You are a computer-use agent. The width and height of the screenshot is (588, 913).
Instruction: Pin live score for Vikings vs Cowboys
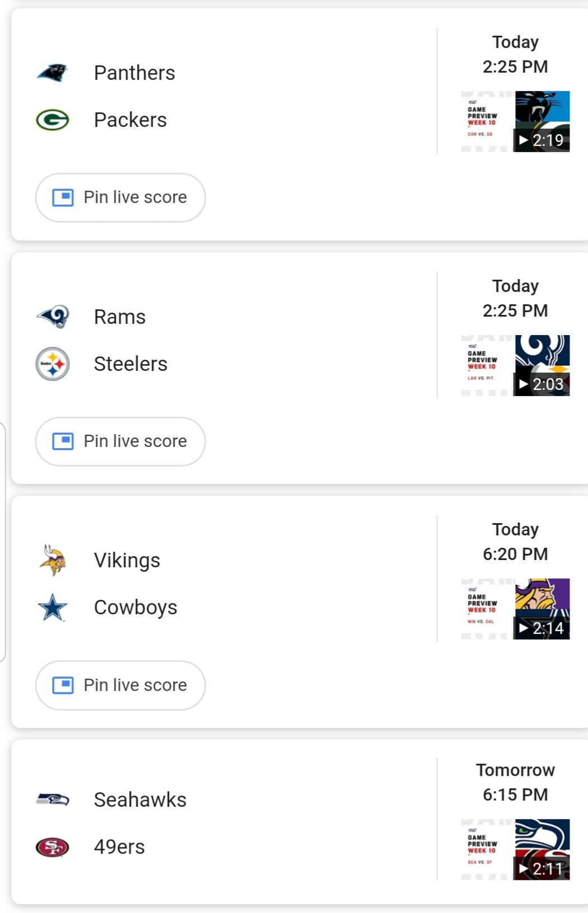[120, 685]
